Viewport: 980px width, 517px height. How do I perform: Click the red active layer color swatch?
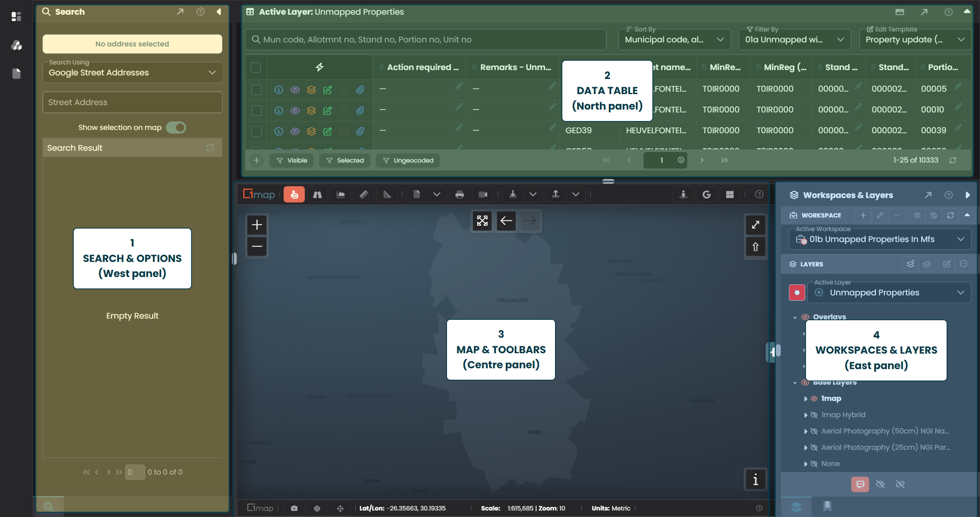click(x=797, y=293)
